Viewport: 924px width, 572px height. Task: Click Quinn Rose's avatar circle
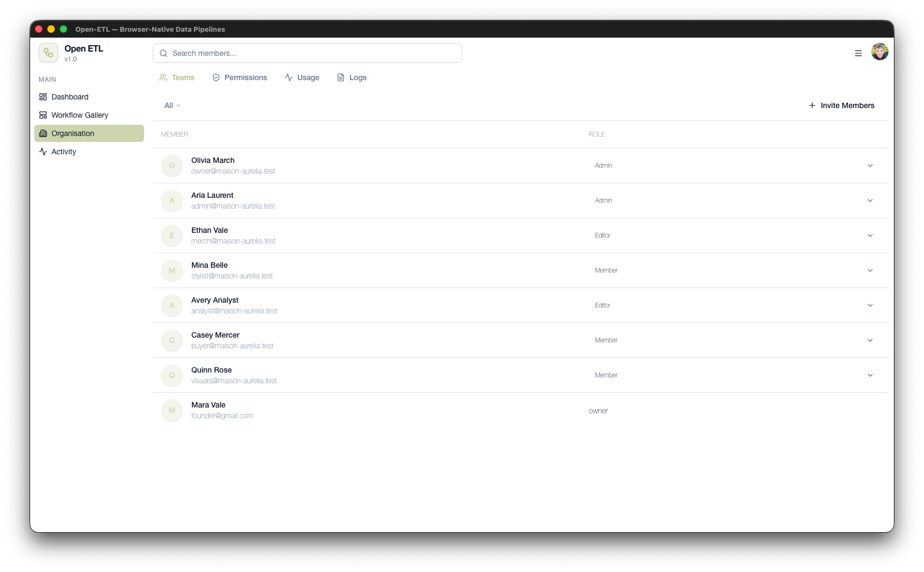click(172, 375)
